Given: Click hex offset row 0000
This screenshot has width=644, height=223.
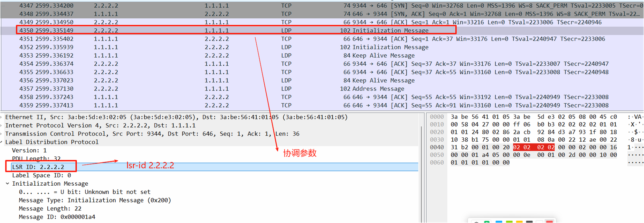Looking at the screenshot, I should point(437,117).
